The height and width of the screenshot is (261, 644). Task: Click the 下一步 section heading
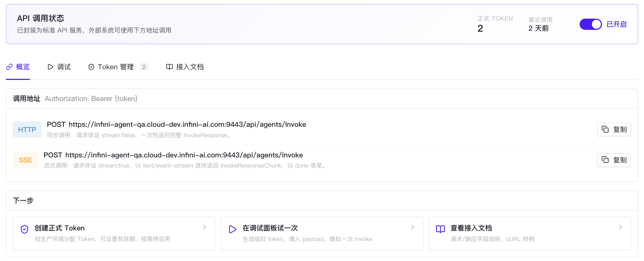23,201
